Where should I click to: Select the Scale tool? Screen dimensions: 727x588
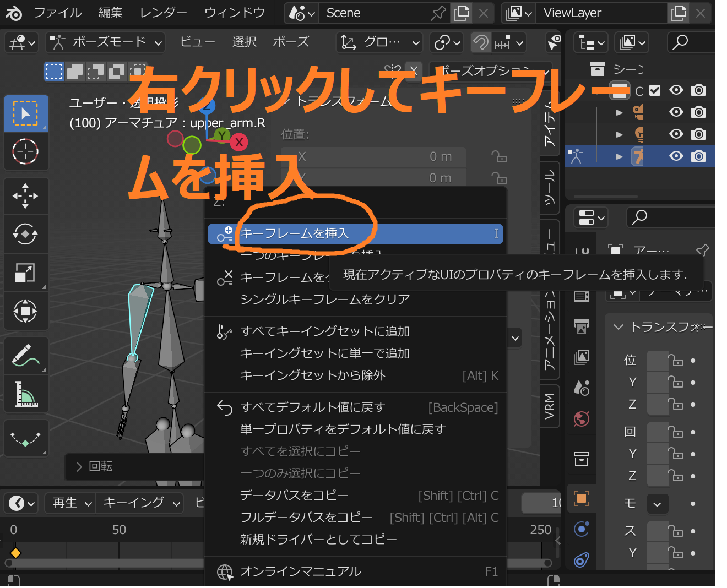pyautogui.click(x=25, y=273)
